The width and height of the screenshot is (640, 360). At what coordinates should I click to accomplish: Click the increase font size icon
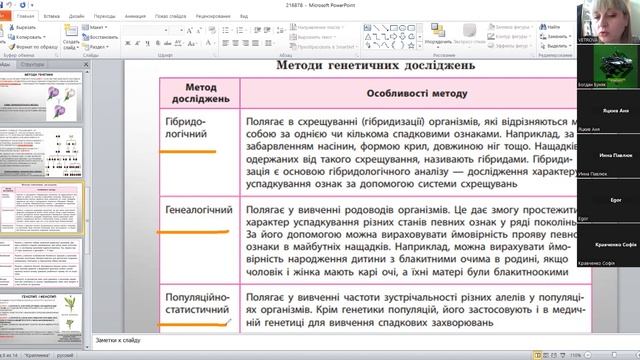189,31
